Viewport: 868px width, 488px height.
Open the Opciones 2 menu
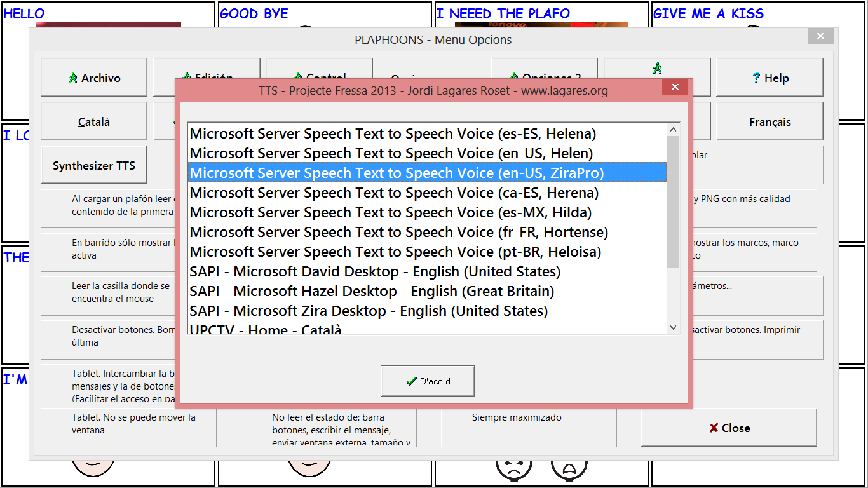(x=545, y=69)
